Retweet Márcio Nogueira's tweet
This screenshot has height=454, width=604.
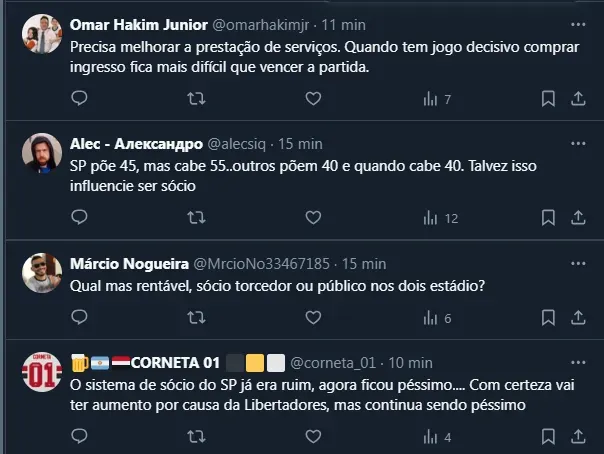pyautogui.click(x=197, y=318)
